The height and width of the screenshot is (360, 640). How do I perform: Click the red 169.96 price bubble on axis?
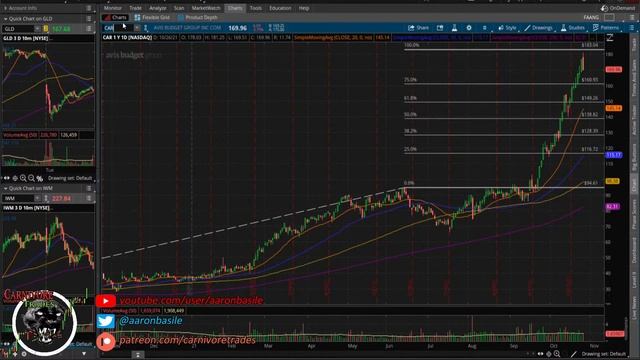tap(614, 70)
